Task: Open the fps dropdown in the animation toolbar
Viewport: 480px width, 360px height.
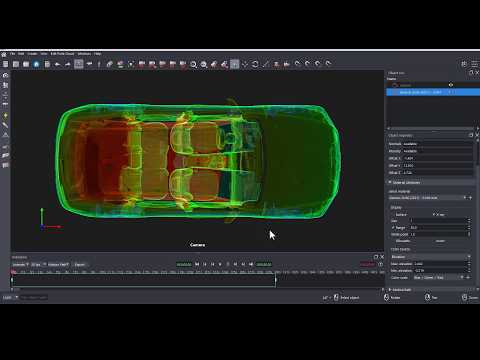Action: tap(38, 265)
